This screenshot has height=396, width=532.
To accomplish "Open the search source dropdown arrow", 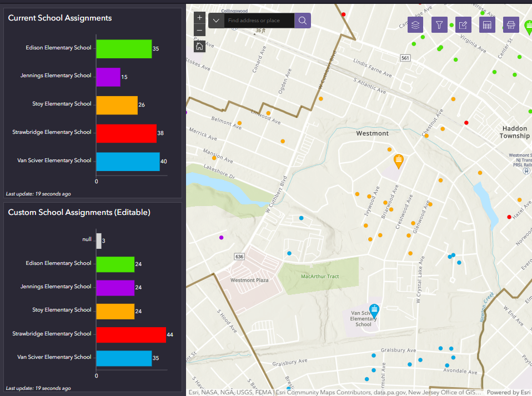I will (216, 21).
